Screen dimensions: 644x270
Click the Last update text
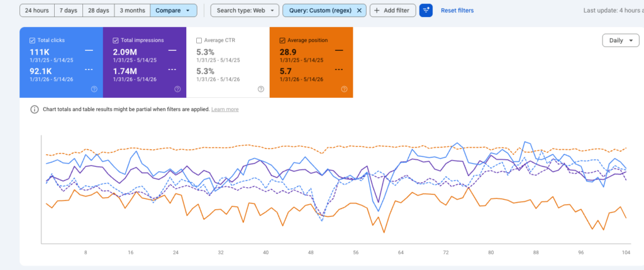[614, 11]
